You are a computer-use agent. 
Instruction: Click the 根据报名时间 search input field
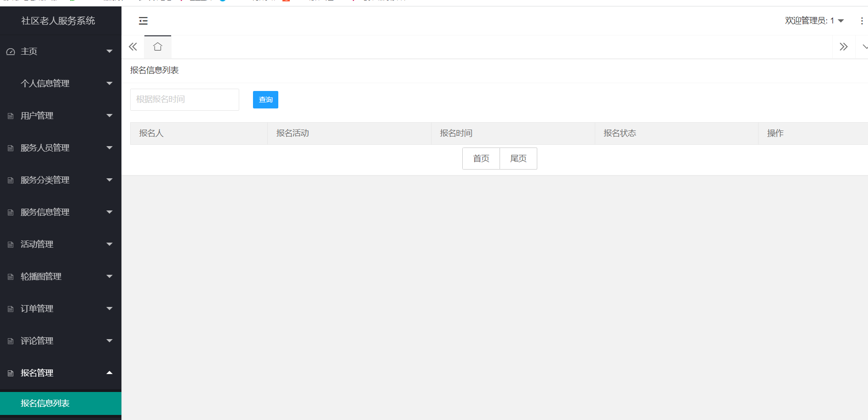click(x=184, y=100)
